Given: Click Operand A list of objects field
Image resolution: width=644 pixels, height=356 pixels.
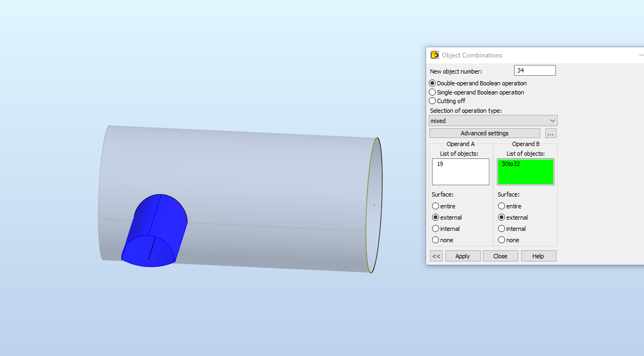Looking at the screenshot, I should [x=460, y=172].
